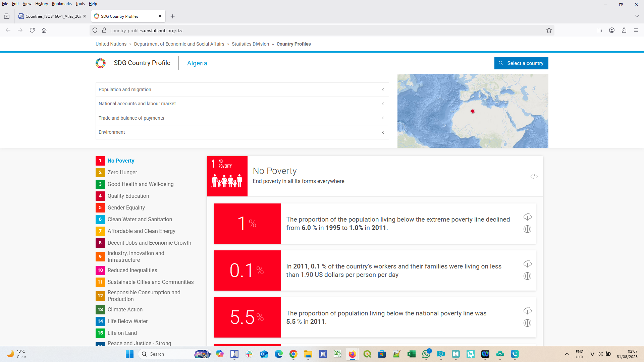Open Firefox application menu hamburger icon
The width and height of the screenshot is (644, 362).
click(x=636, y=31)
